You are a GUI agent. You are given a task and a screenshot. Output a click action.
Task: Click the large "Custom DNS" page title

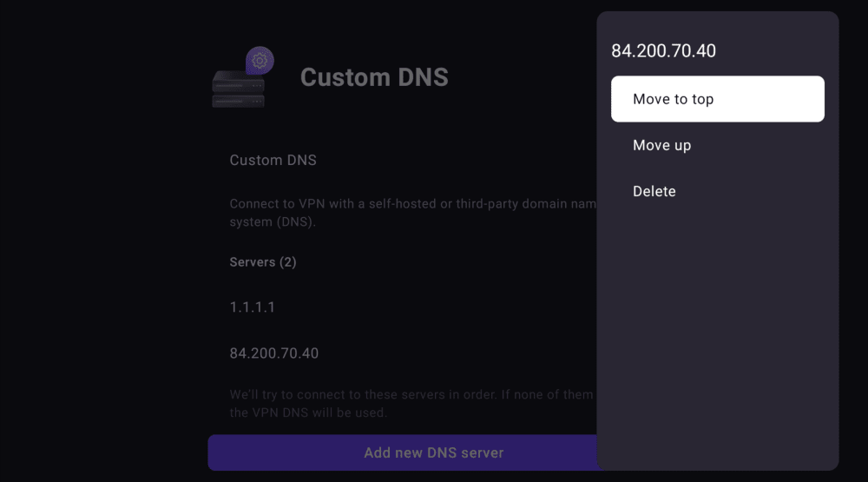[374, 77]
